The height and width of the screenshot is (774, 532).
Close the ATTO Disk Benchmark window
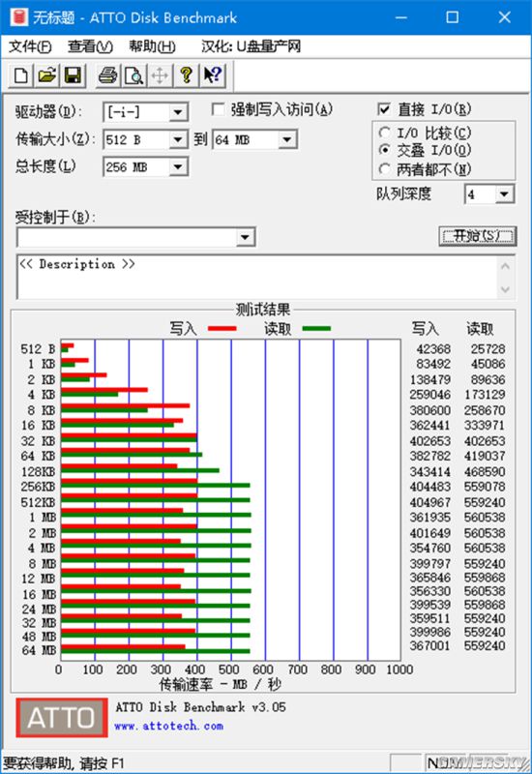coord(504,17)
